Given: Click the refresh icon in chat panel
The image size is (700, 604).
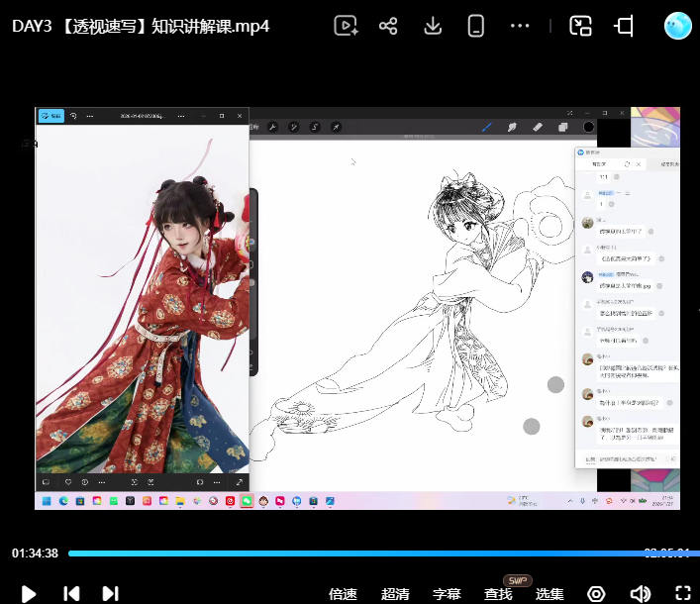Looking at the screenshot, I should 627,164.
